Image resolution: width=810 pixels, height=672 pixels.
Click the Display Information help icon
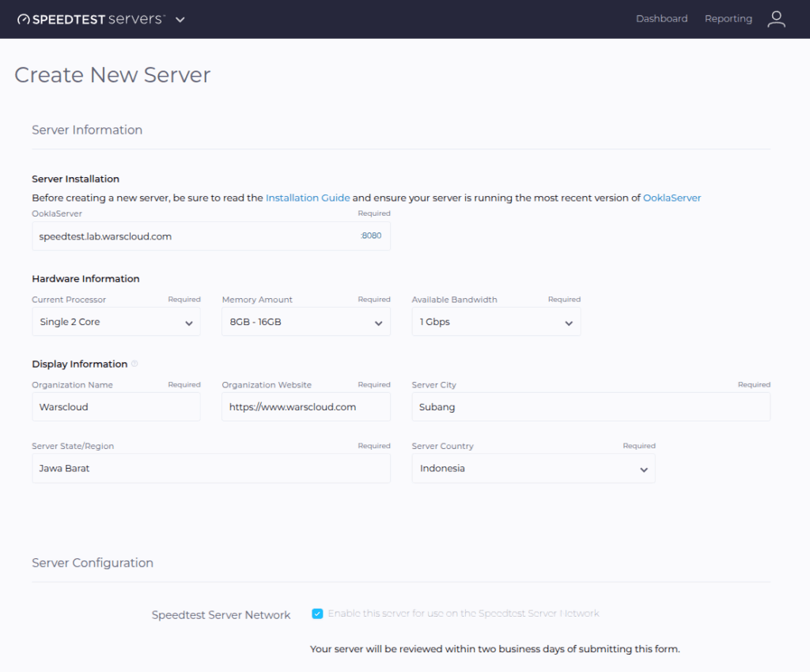click(x=134, y=364)
